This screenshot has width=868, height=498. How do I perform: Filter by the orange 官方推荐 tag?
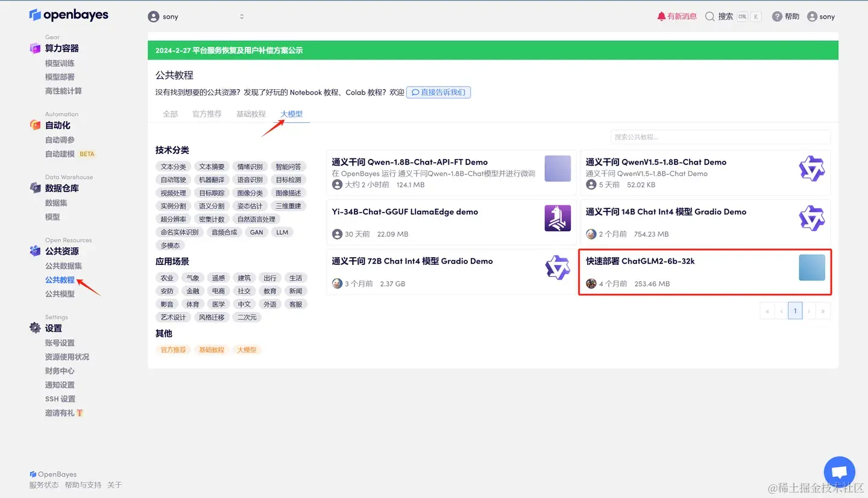pos(174,350)
